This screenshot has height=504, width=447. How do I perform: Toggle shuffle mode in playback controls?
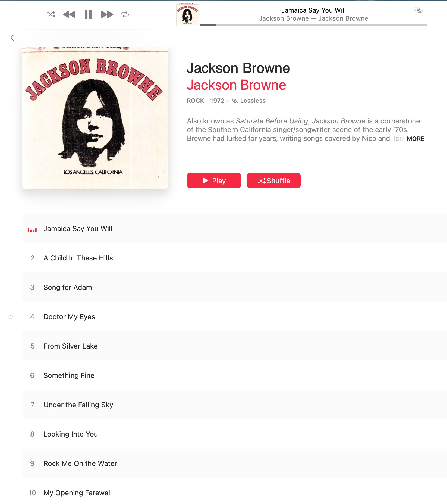pos(51,14)
